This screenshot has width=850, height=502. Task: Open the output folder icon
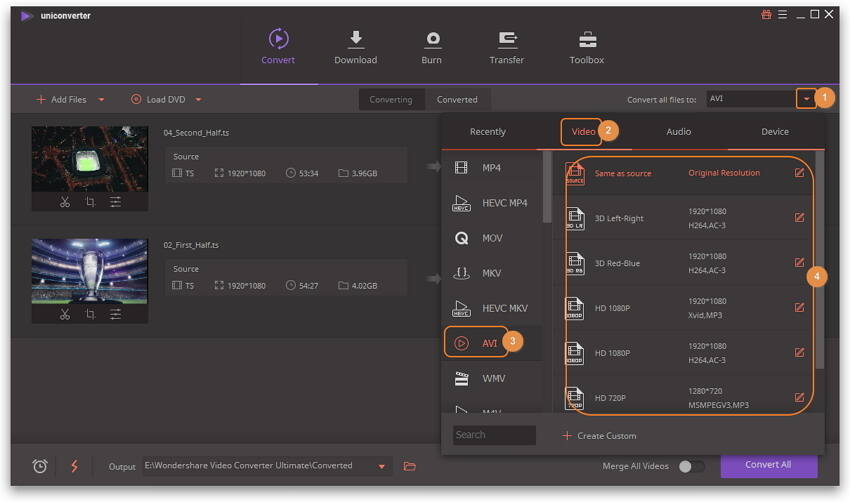tap(410, 466)
